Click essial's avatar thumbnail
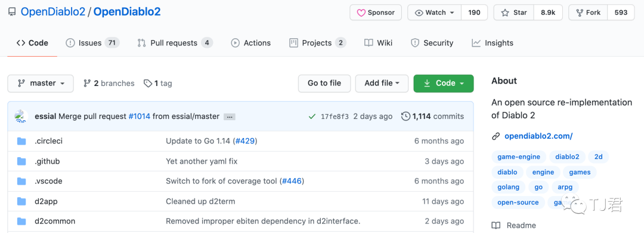Viewport: 644px width, 233px height. point(20,116)
